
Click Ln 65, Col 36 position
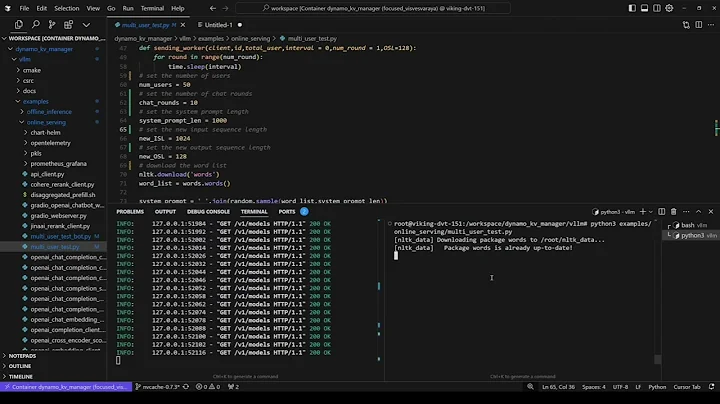coord(558,387)
